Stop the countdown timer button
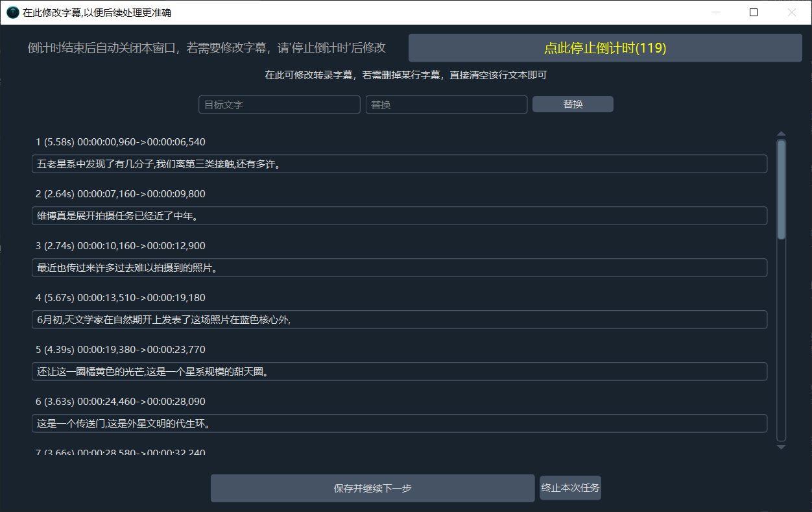812x512 pixels. pyautogui.click(x=605, y=48)
